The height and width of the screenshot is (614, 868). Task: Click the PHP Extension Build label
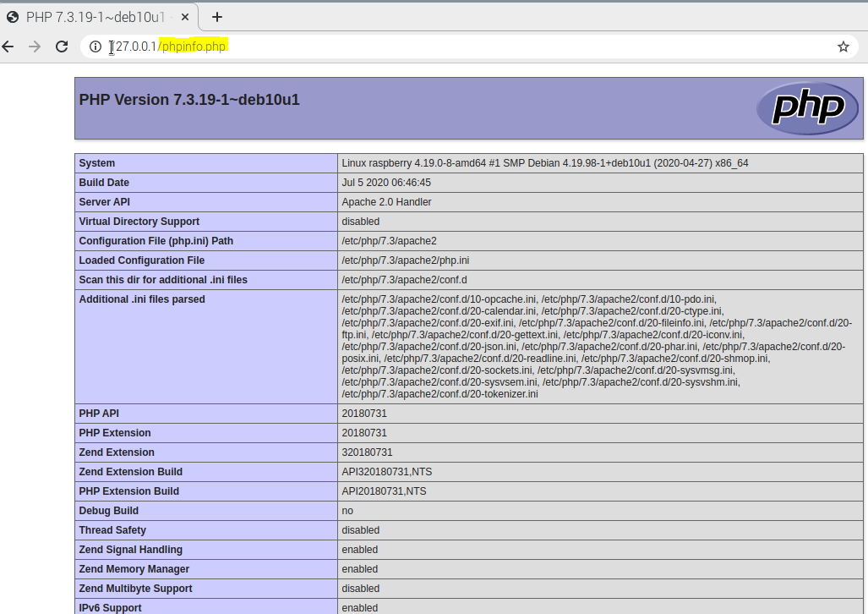point(129,491)
